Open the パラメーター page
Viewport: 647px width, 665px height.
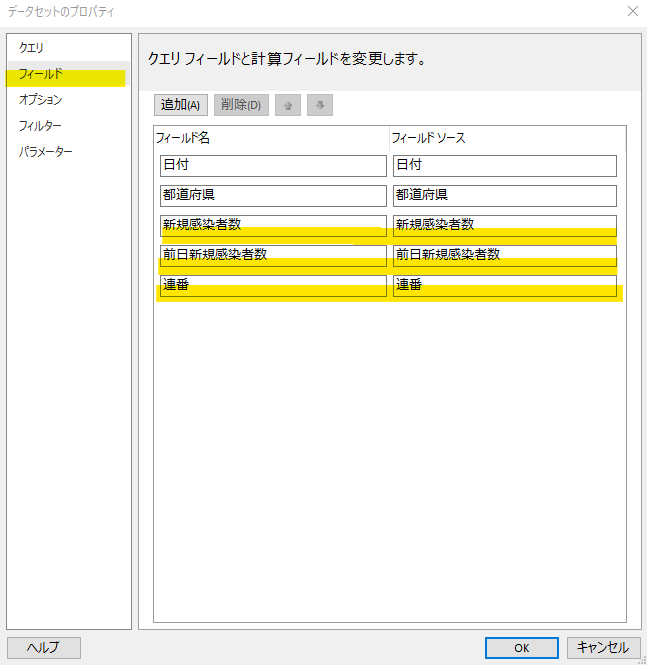coord(46,152)
